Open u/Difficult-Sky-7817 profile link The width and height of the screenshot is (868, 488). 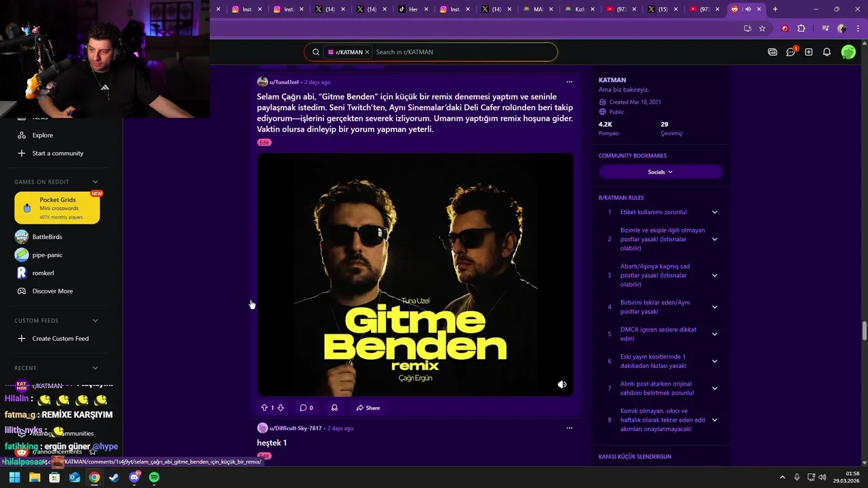[295, 428]
